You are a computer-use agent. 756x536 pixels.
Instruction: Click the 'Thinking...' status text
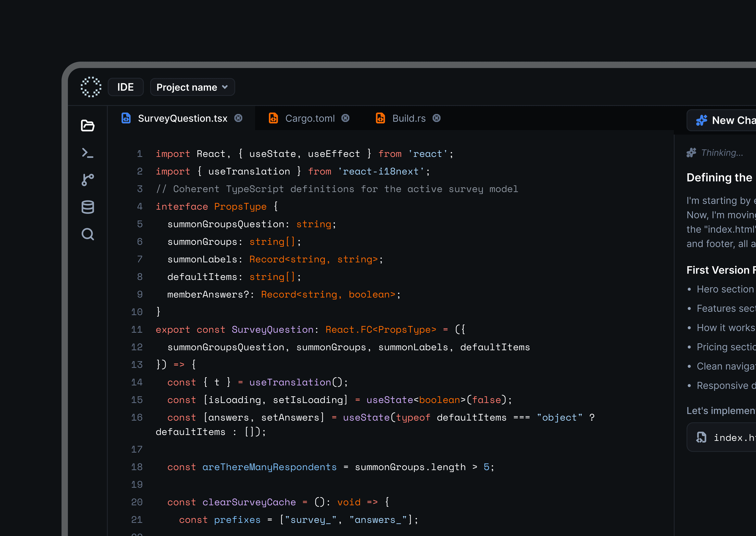[x=722, y=153]
